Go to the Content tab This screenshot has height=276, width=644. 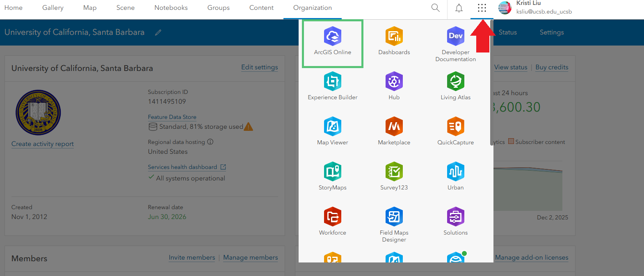click(x=261, y=8)
